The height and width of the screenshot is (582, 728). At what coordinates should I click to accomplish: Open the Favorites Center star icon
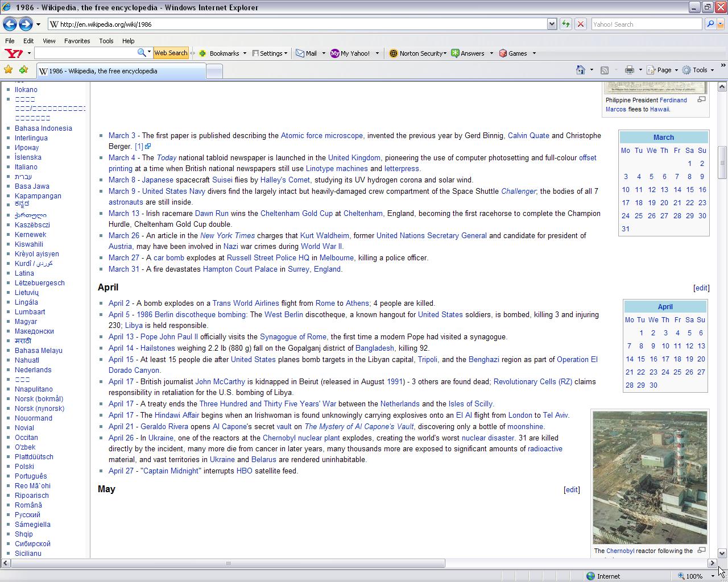(9, 70)
